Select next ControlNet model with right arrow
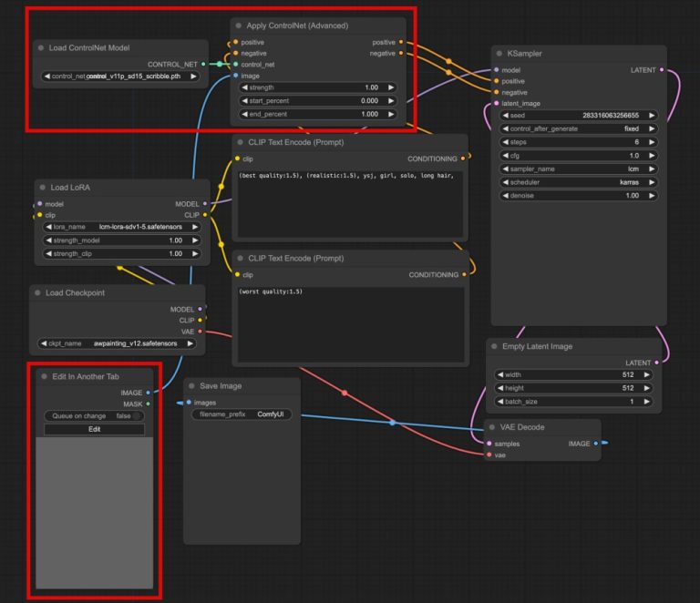 (193, 77)
